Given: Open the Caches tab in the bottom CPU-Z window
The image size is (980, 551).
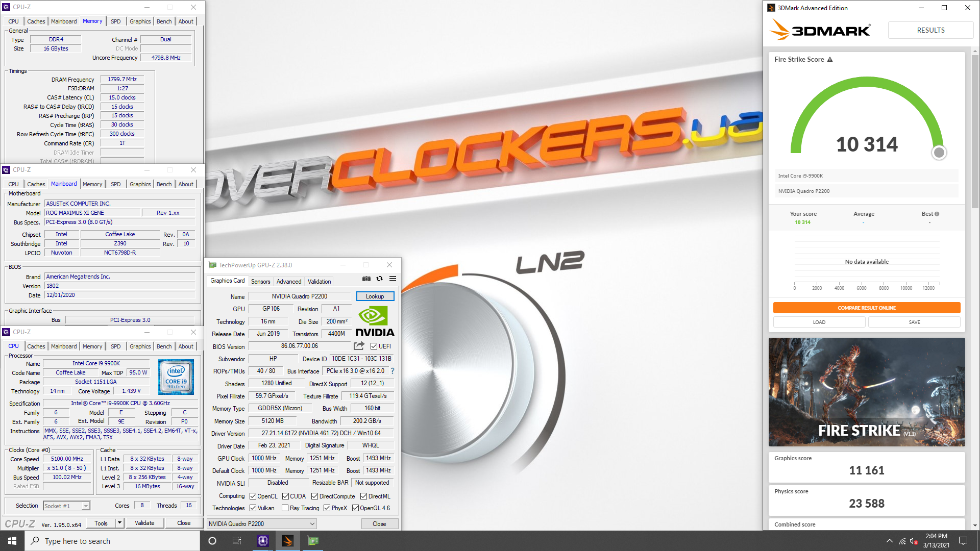Looking at the screenshot, I should (x=36, y=346).
